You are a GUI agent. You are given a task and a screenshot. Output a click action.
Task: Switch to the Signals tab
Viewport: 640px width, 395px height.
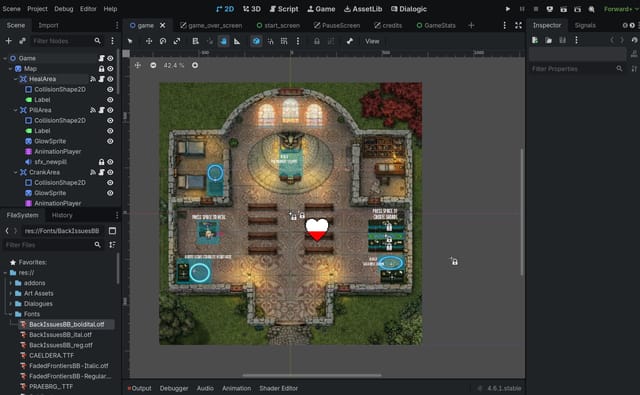tap(585, 25)
